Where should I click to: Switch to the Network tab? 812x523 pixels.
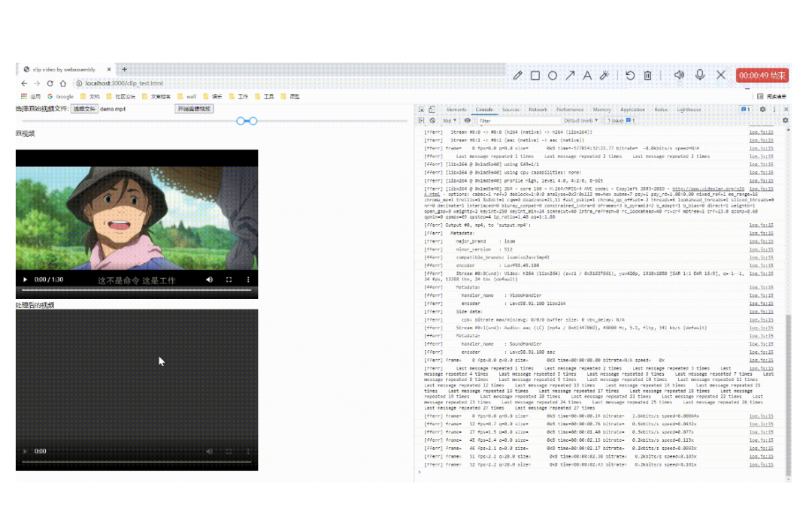click(x=538, y=110)
